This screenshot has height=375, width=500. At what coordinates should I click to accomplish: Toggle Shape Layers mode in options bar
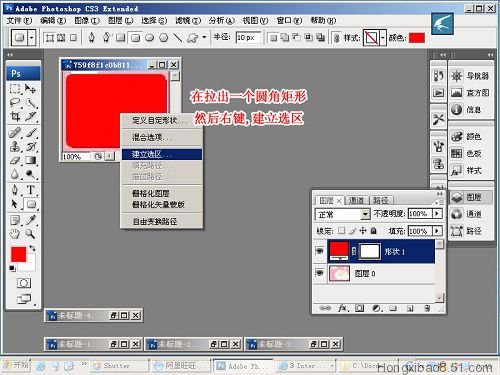click(x=49, y=38)
